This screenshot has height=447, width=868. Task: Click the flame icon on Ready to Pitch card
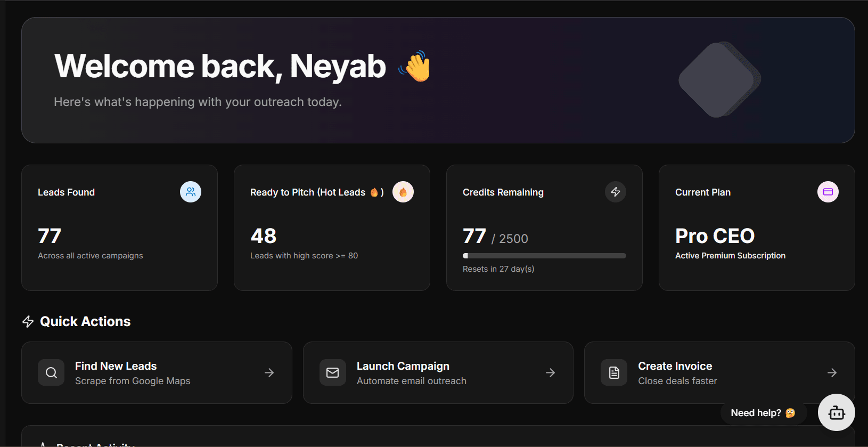point(403,192)
